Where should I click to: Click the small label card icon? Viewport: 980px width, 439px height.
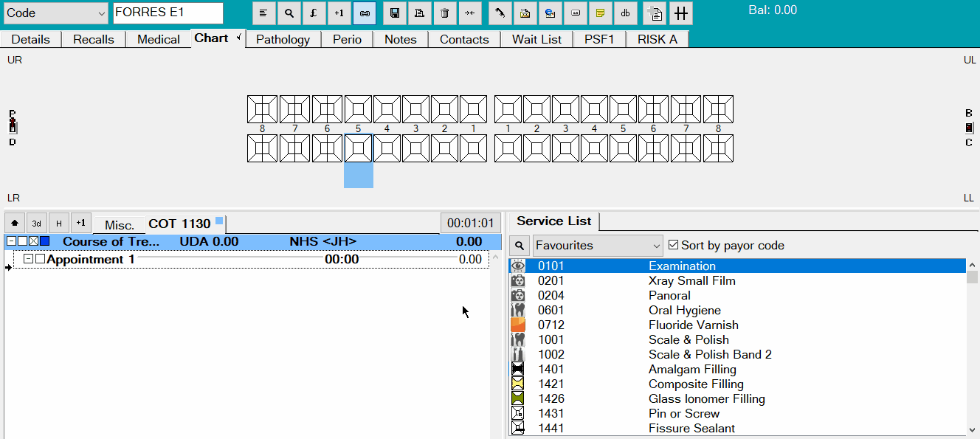[575, 13]
